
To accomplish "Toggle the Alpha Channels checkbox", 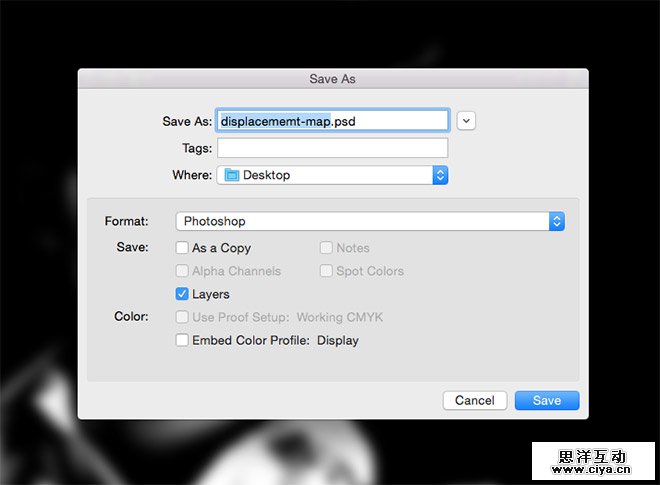I will [x=182, y=271].
